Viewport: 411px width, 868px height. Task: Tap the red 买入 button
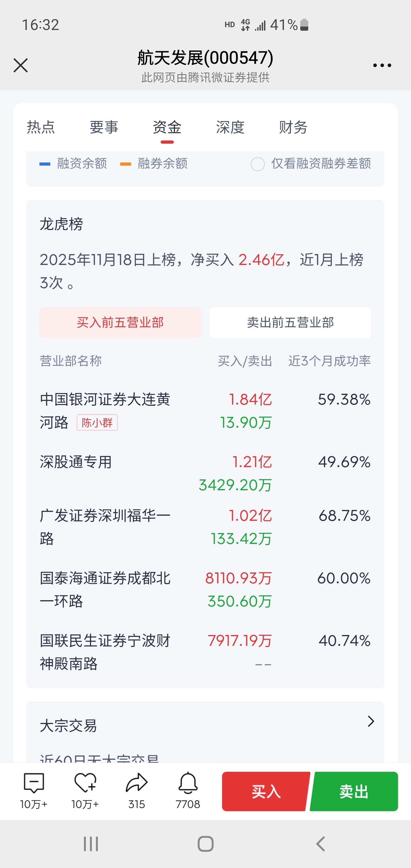click(x=265, y=791)
